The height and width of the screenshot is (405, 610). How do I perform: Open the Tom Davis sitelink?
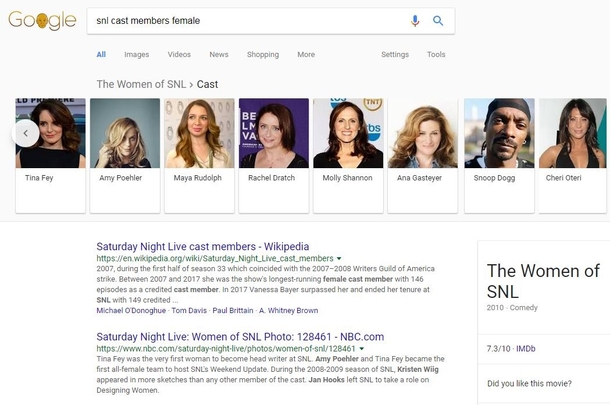[x=189, y=310]
